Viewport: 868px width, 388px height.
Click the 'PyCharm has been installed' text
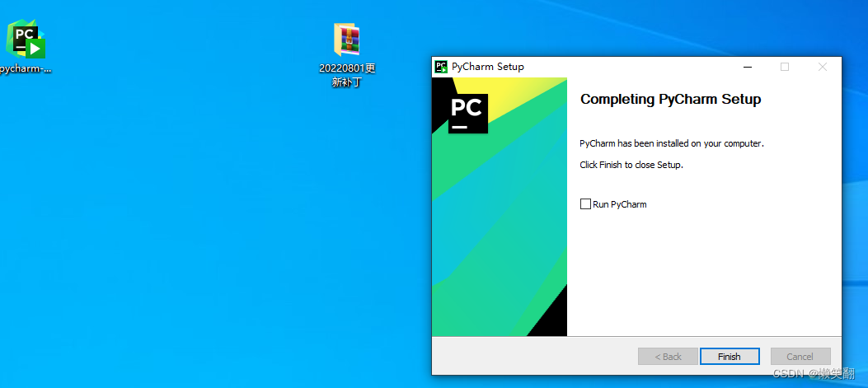click(672, 143)
